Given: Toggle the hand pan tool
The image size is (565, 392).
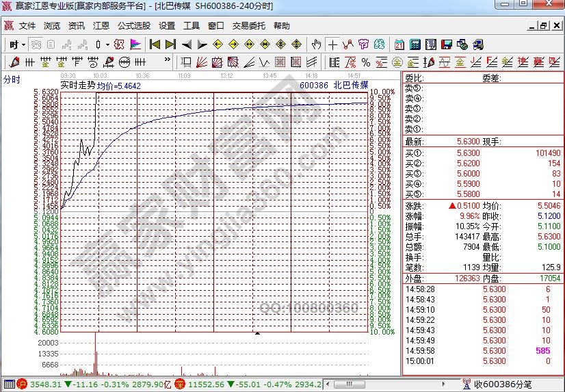Looking at the screenshot, I should pyautogui.click(x=316, y=44).
